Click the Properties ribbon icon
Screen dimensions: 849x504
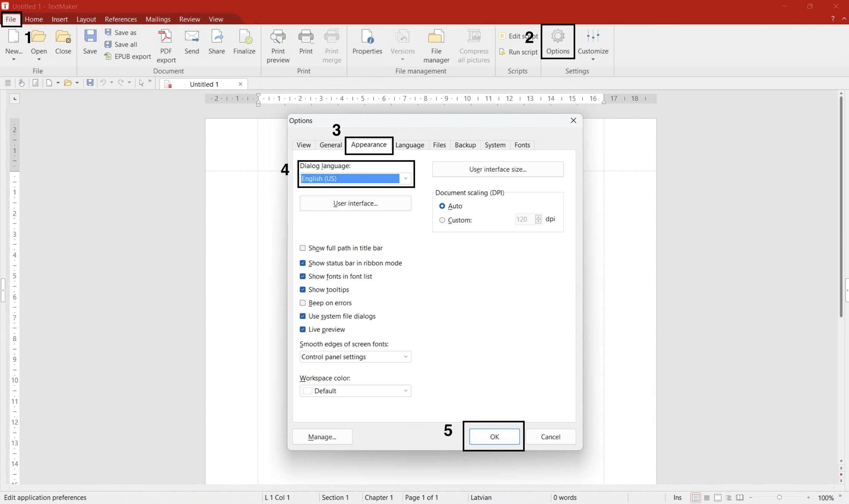click(367, 37)
